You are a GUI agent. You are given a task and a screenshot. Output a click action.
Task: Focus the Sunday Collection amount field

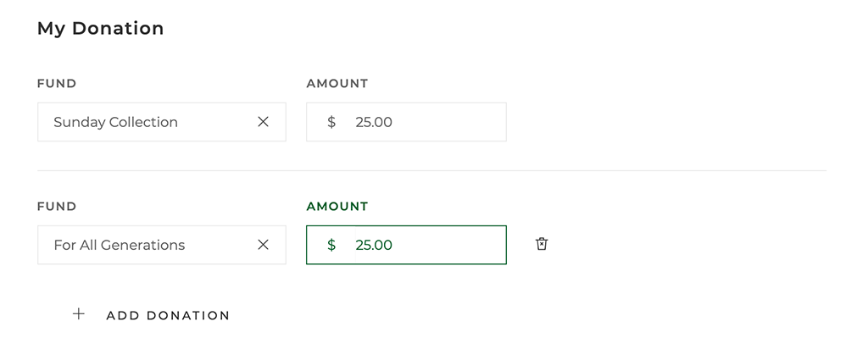pos(406,122)
